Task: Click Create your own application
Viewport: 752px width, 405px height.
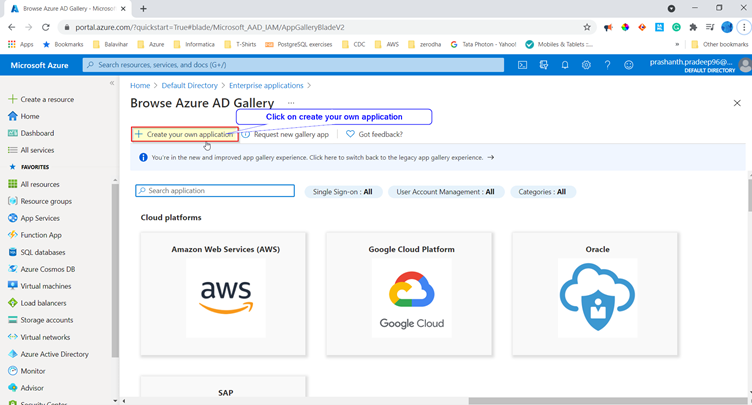Action: (185, 134)
